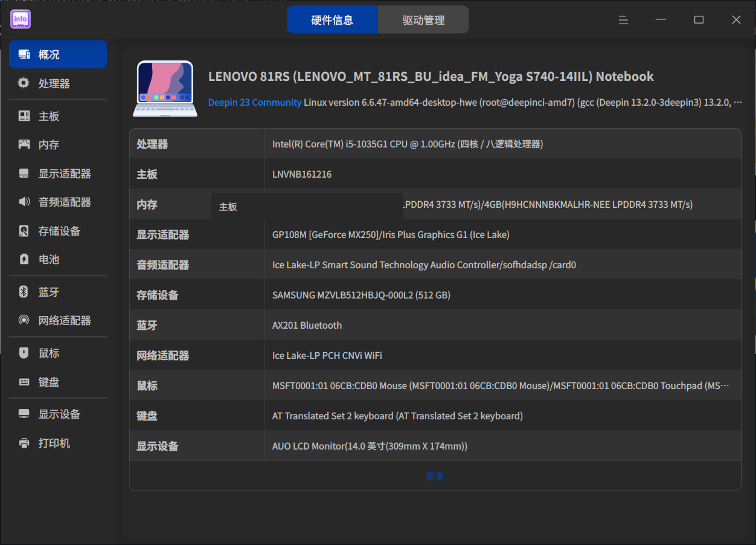The height and width of the screenshot is (545, 756).
Task: Open the 鼠标 mouse sidebar icon
Action: pos(24,353)
